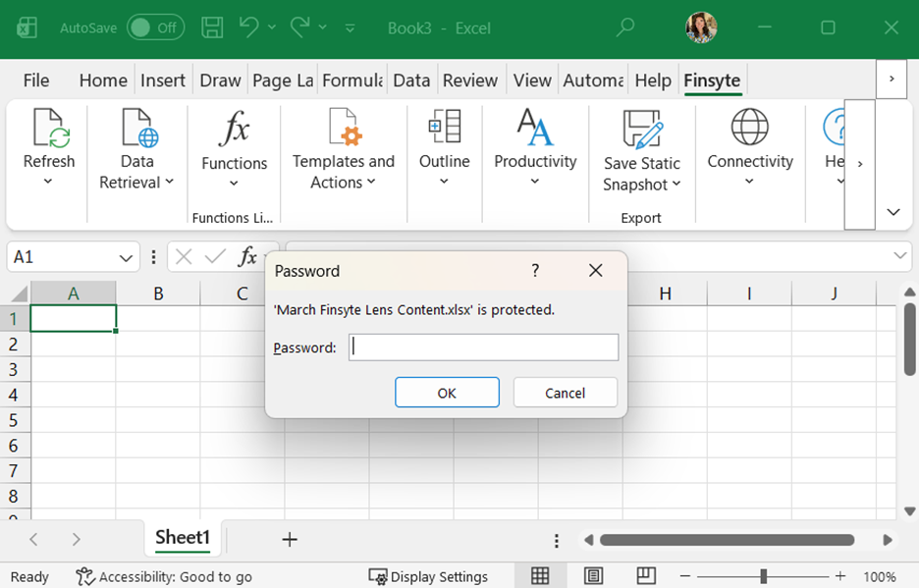Open the Functions fx library icon
This screenshot has height=588, width=919.
point(234,130)
